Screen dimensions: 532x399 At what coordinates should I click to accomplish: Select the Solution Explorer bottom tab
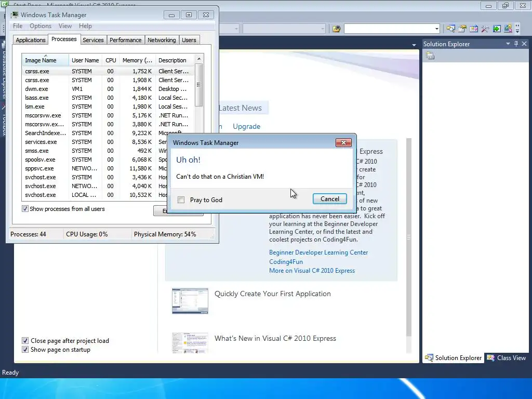(x=453, y=357)
